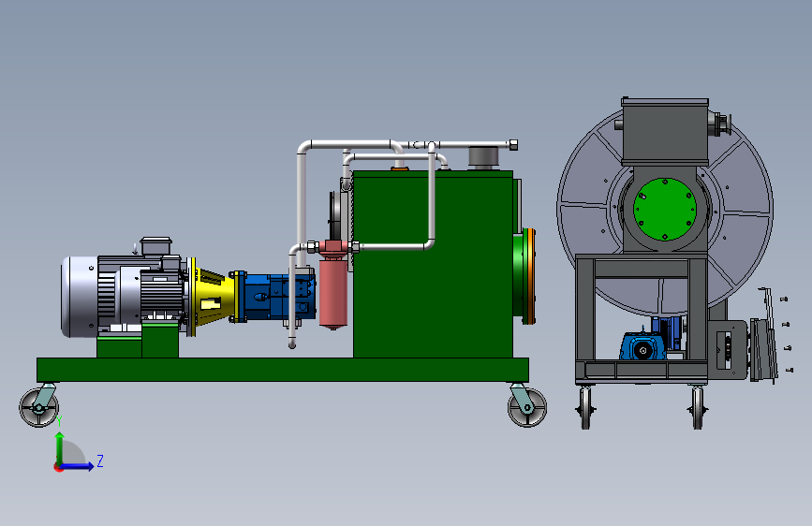Viewport: 812px width, 526px height.
Task: Select the blue hydraulic pump
Action: [274, 297]
